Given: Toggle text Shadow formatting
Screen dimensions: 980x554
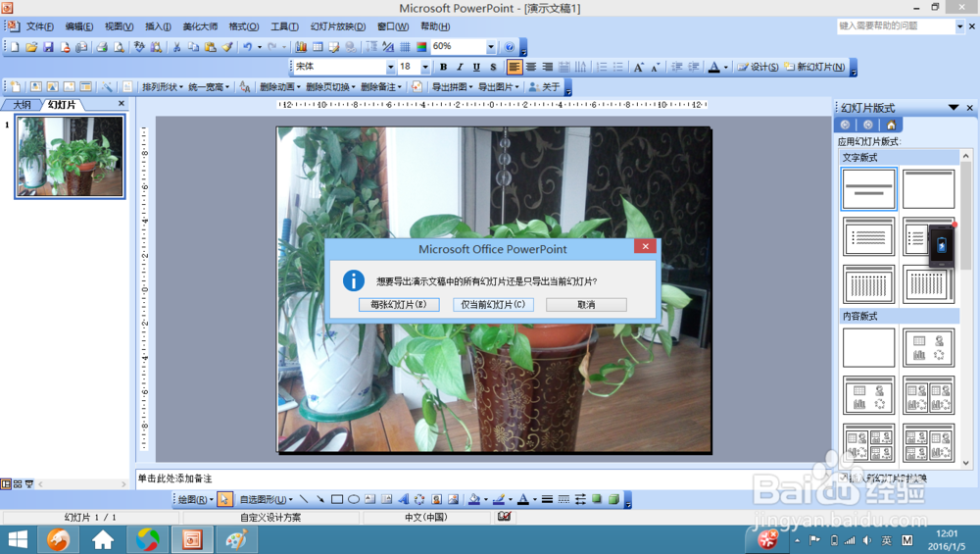Looking at the screenshot, I should [493, 67].
